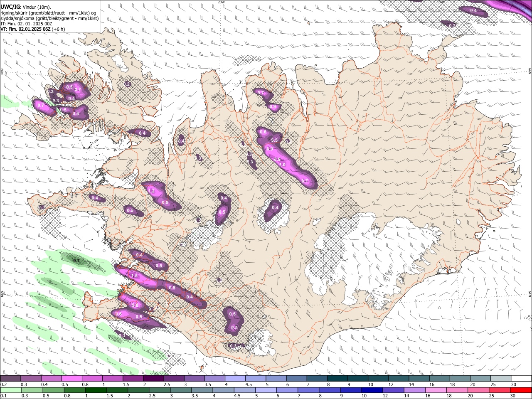Click the 0.5 green rain legend swatch

[53, 390]
